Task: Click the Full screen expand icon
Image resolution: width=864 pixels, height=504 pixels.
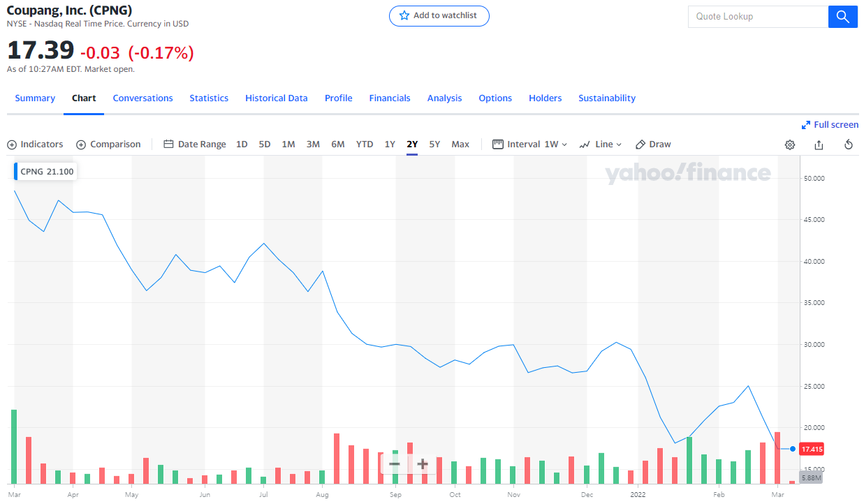Action: 806,125
